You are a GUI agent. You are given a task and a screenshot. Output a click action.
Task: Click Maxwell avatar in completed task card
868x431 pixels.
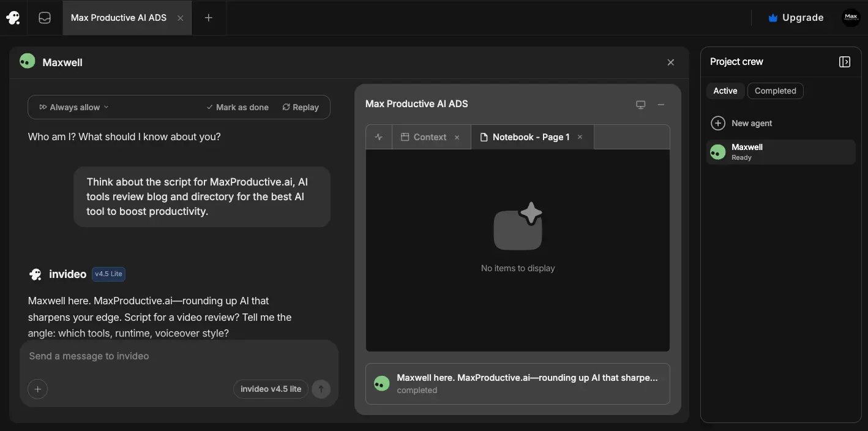[x=381, y=383]
